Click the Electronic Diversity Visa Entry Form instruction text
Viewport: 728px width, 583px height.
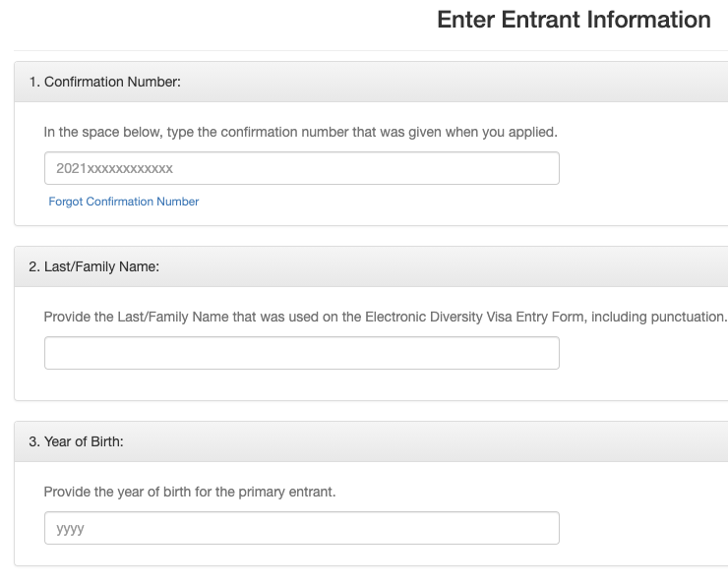(386, 317)
